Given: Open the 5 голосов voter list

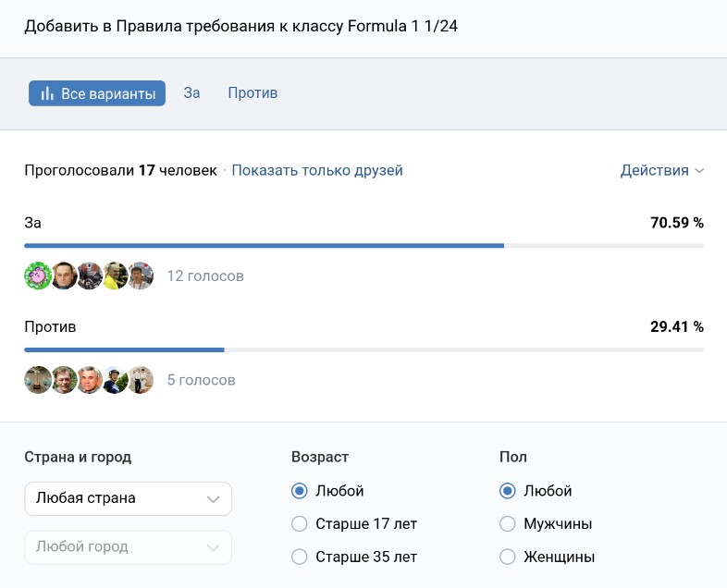Looking at the screenshot, I should click(x=201, y=380).
